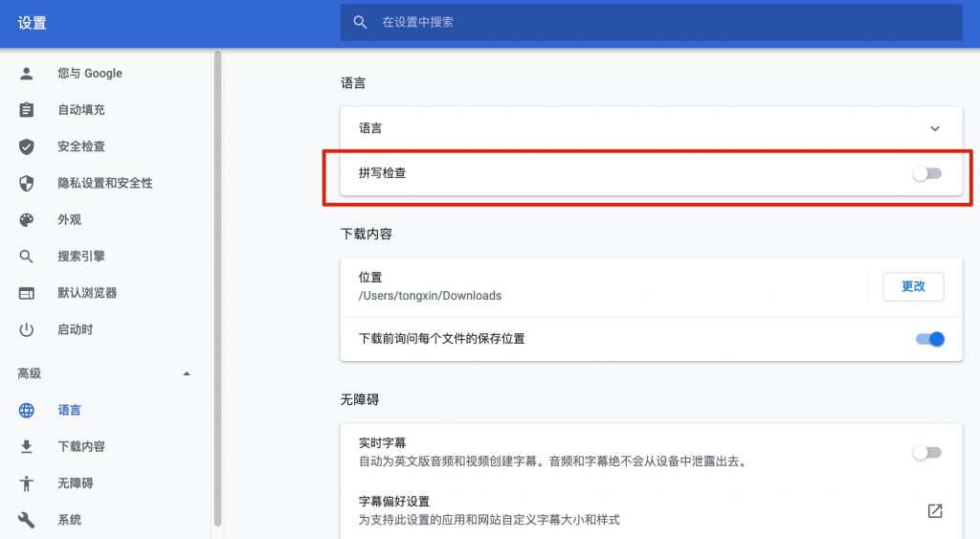Click the clipboard icon for 自动填充

(x=26, y=110)
